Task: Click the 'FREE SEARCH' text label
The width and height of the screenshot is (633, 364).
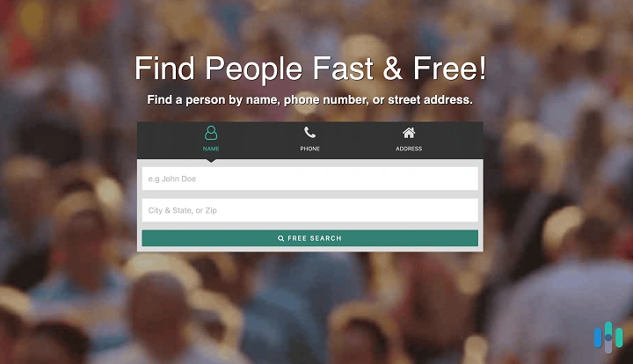Action: 315,238
